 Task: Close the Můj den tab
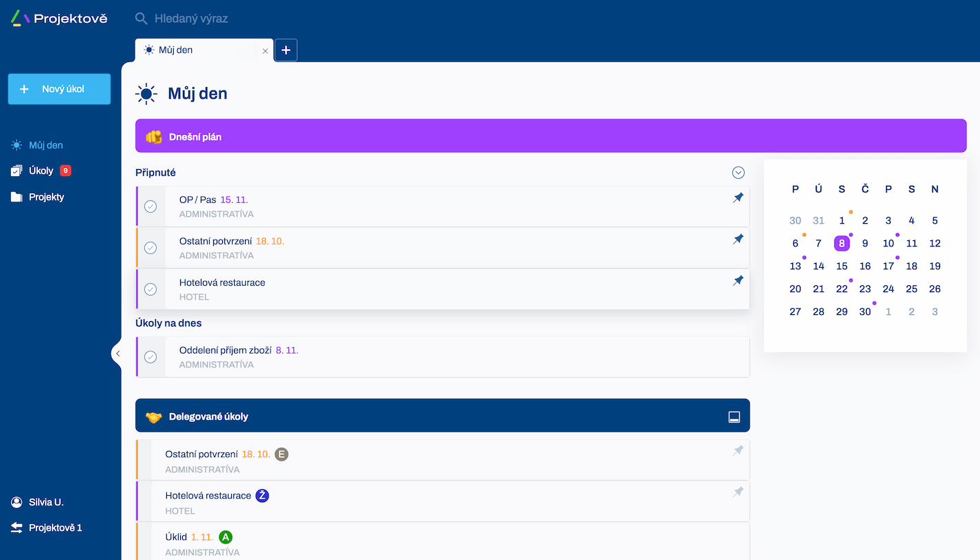pyautogui.click(x=265, y=50)
